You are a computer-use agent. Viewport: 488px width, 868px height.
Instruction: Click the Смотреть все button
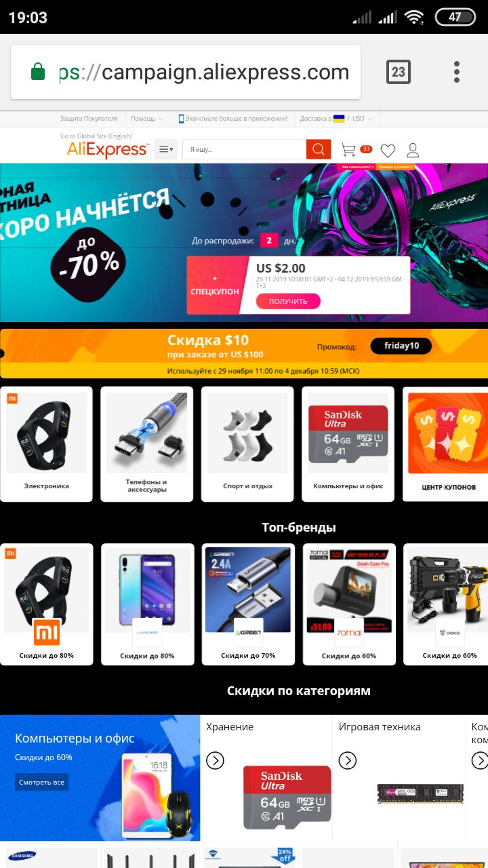(x=42, y=782)
